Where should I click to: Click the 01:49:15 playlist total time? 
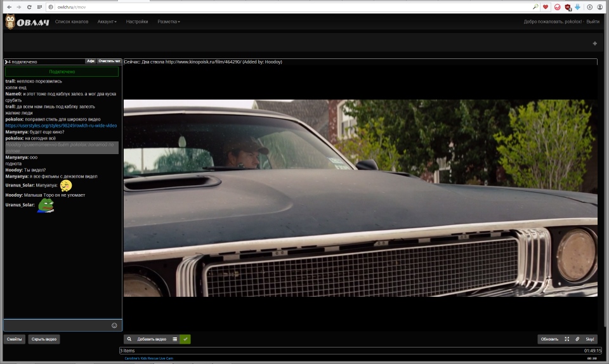(x=593, y=351)
